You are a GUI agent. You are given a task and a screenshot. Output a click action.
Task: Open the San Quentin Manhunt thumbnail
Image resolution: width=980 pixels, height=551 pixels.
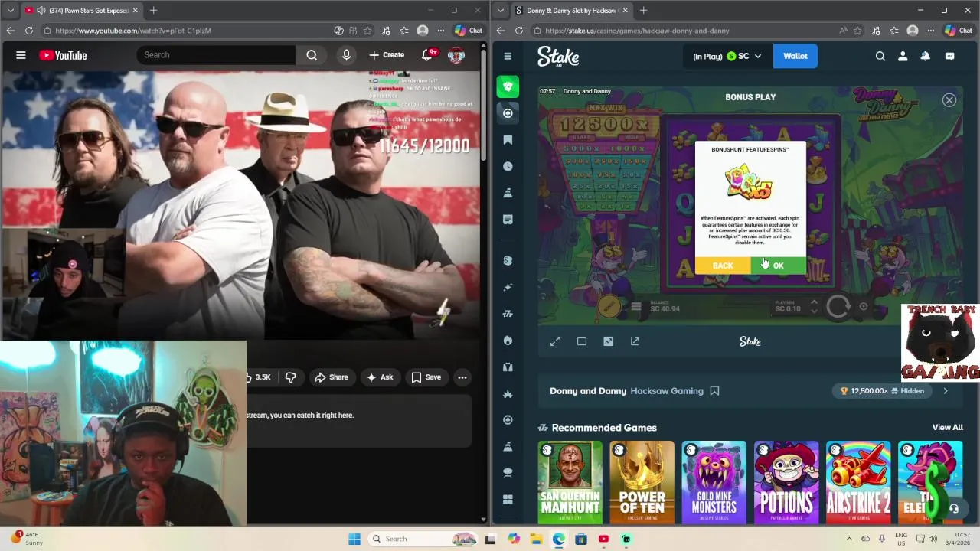pyautogui.click(x=570, y=482)
